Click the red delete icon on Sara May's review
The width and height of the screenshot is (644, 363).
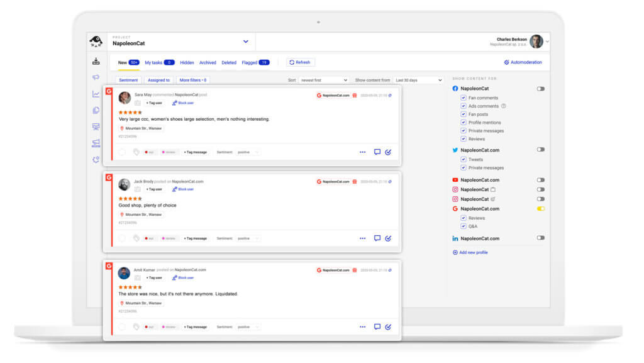pyautogui.click(x=355, y=95)
